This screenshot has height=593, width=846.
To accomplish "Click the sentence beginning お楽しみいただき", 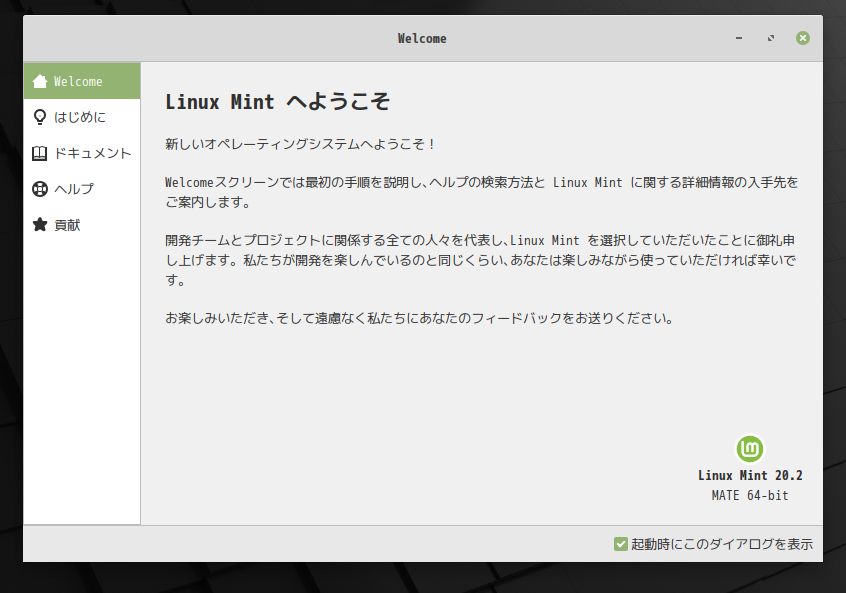I will coord(420,318).
